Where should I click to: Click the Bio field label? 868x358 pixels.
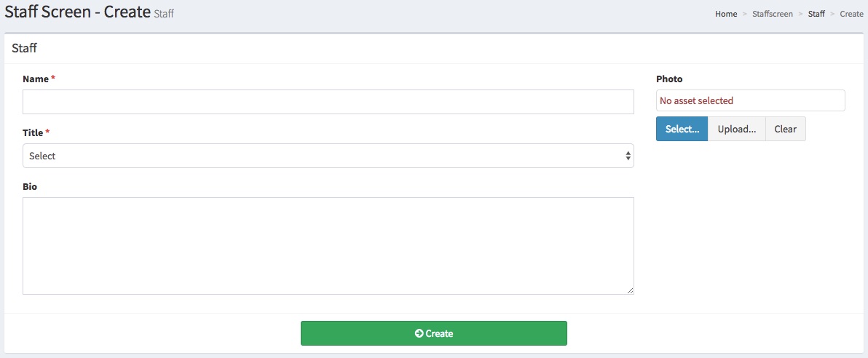pos(30,186)
